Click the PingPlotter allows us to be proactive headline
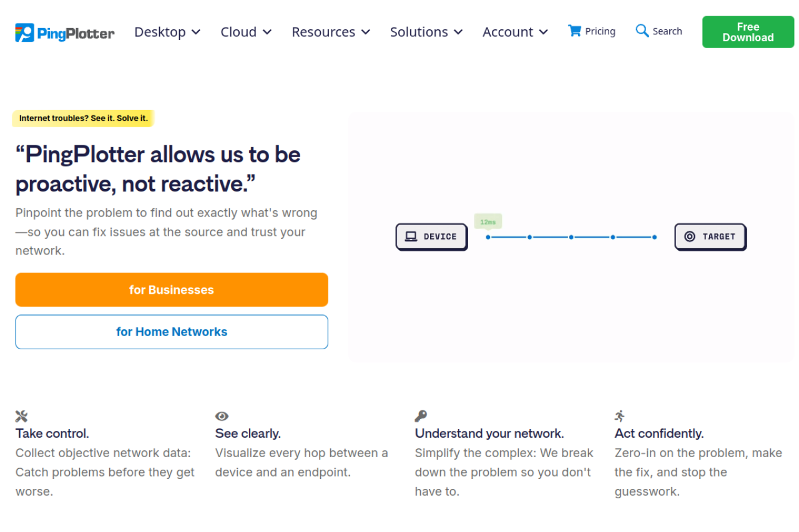799x532 pixels. [158, 169]
